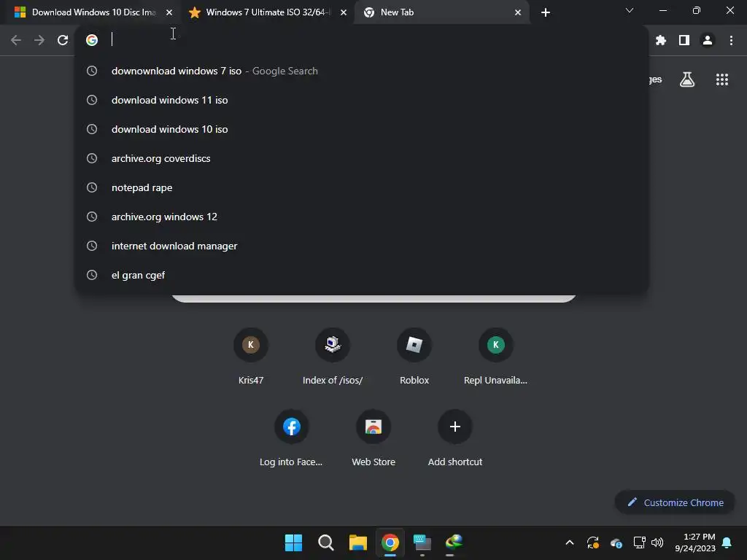747x560 pixels.
Task: Click the clock icon beside 'internet download manager'
Action: pos(92,246)
